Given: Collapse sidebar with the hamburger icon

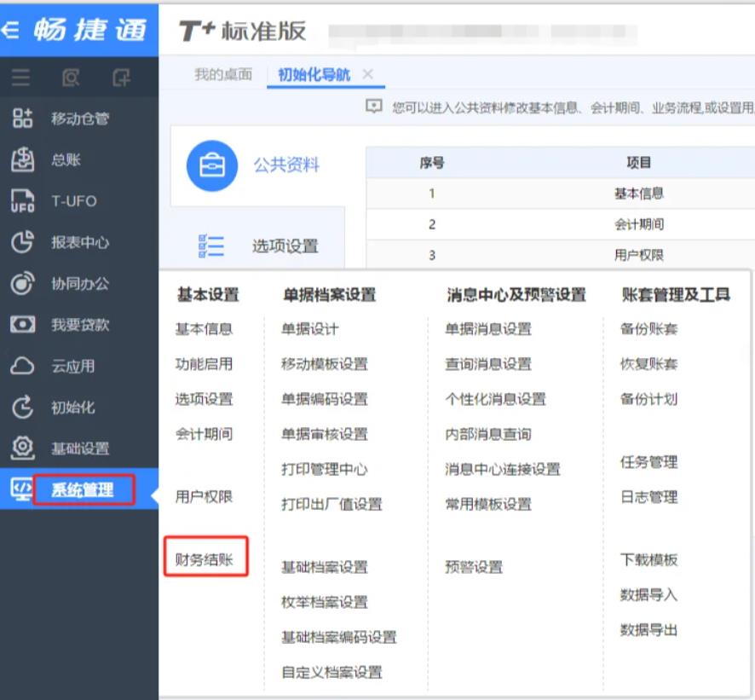Looking at the screenshot, I should pos(21,79).
